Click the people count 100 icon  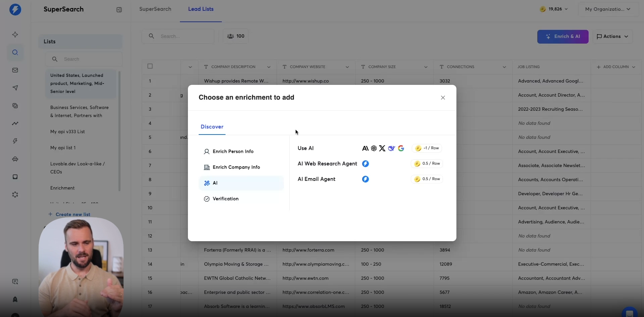pos(231,36)
